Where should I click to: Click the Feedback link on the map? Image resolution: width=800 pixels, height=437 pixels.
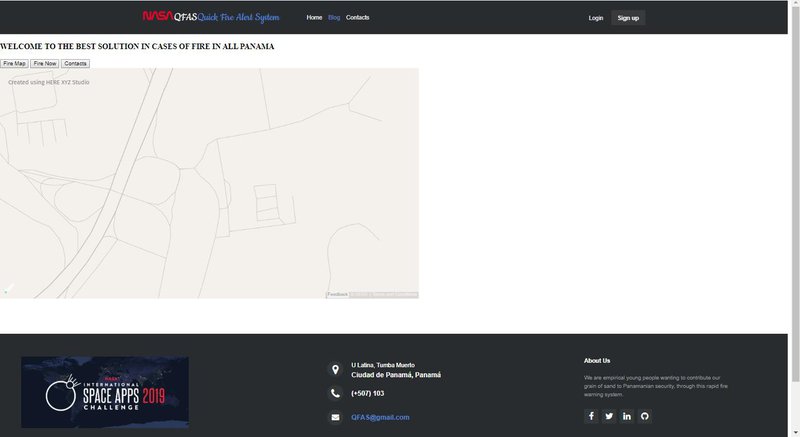pyautogui.click(x=337, y=294)
